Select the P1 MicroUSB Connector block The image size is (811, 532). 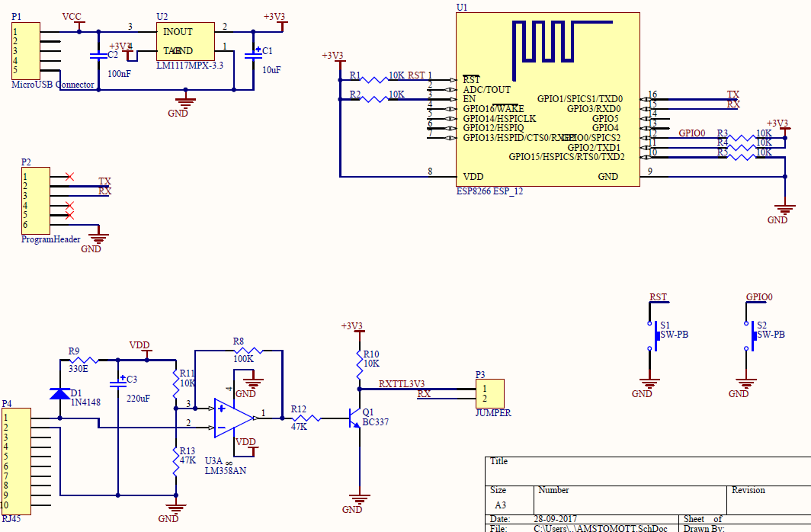click(x=25, y=51)
